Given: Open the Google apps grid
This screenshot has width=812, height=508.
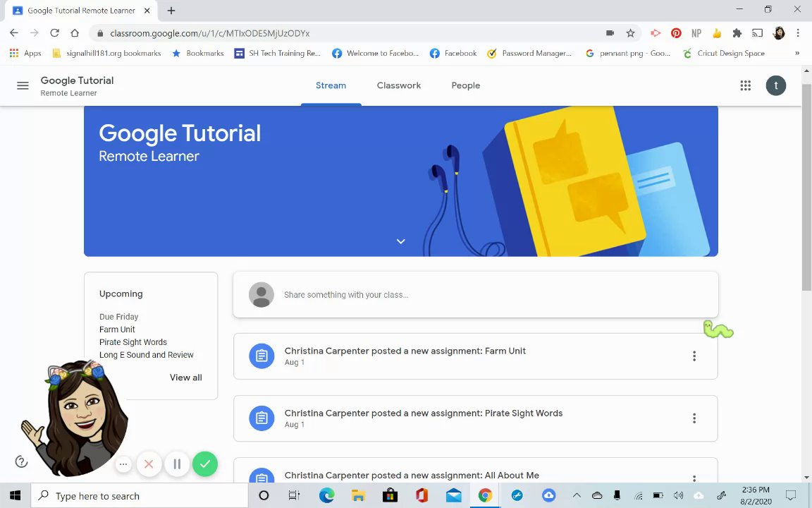Looking at the screenshot, I should [x=745, y=85].
